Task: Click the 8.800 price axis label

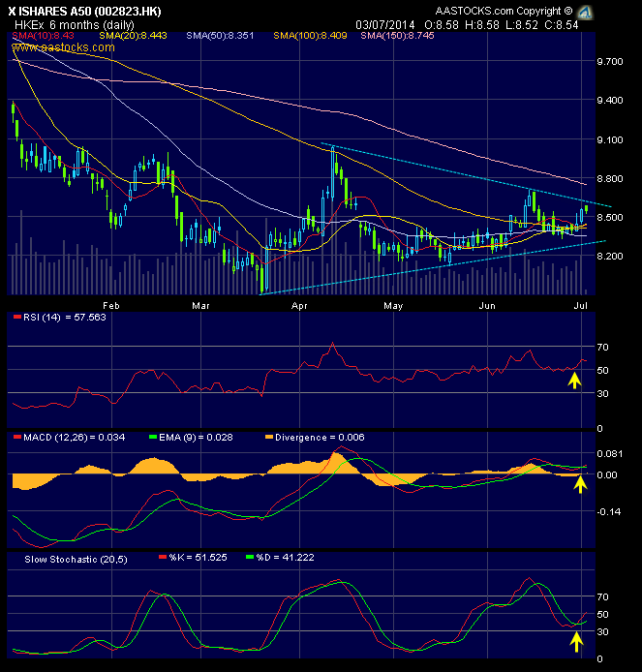Action: (x=610, y=179)
